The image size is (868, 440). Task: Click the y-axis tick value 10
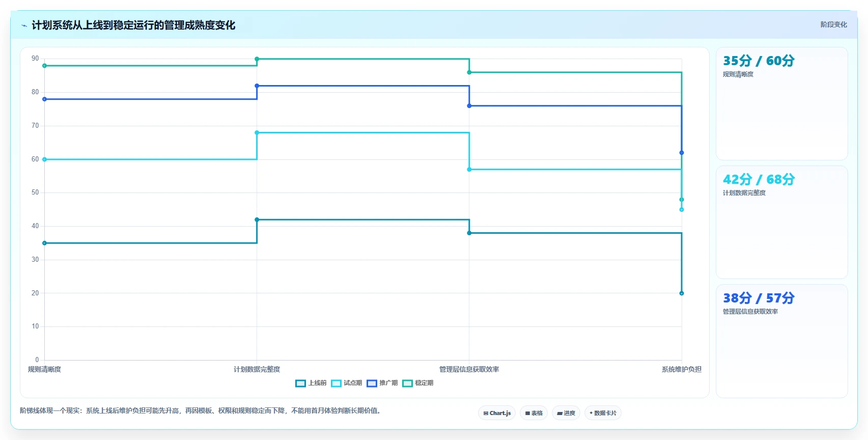pyautogui.click(x=35, y=326)
